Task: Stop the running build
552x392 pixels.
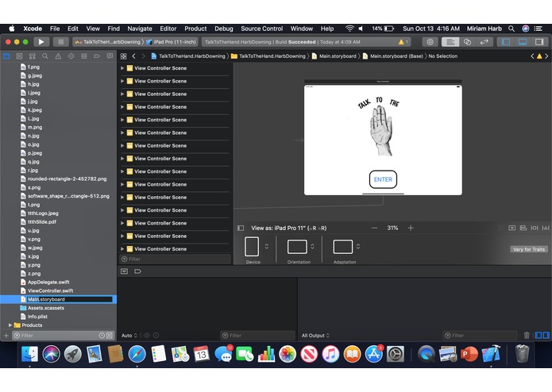Action: click(60, 42)
